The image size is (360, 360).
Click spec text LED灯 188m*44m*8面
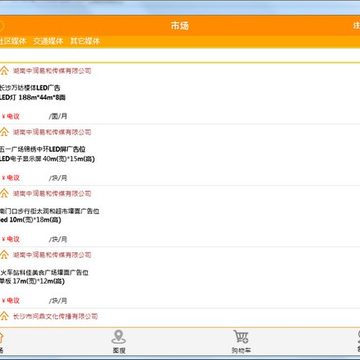tap(33, 98)
